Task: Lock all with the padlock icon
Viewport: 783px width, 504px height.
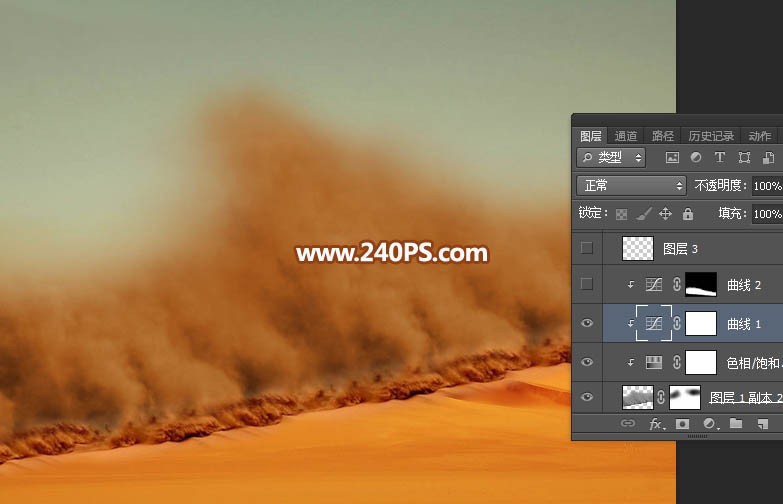Action: click(x=688, y=214)
